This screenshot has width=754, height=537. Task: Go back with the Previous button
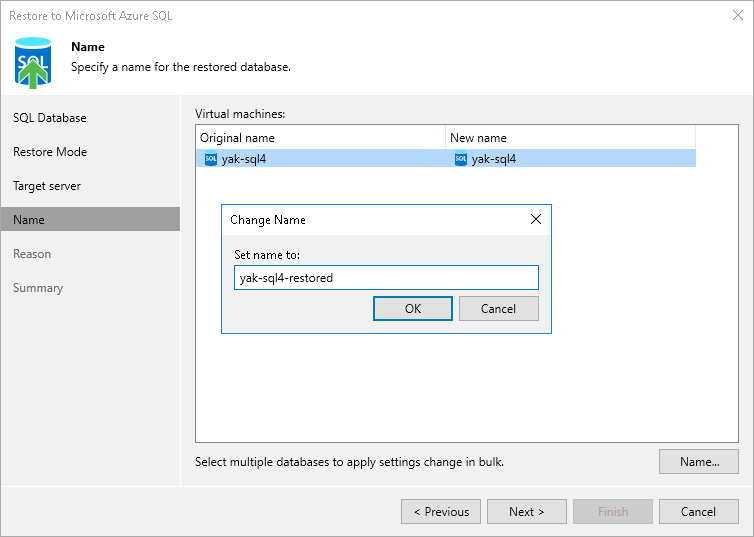pos(441,512)
